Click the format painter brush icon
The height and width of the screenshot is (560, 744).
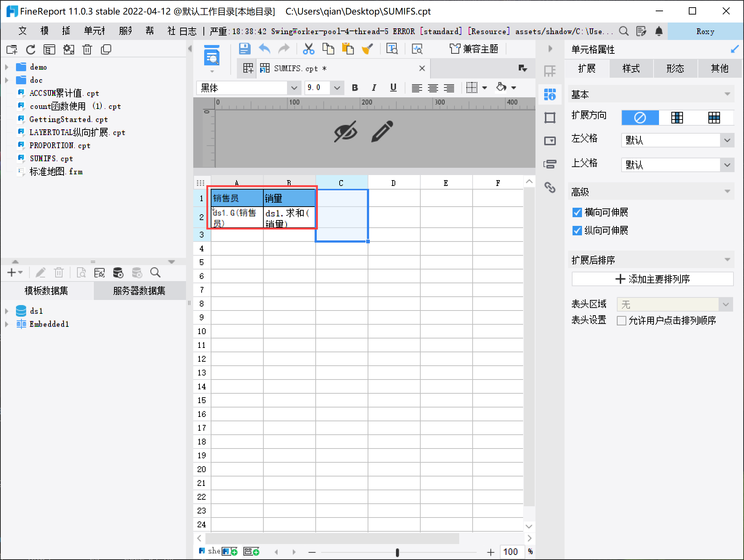[367, 49]
